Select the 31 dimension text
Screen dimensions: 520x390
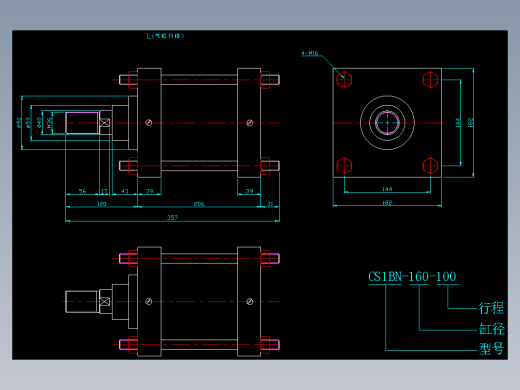point(270,204)
